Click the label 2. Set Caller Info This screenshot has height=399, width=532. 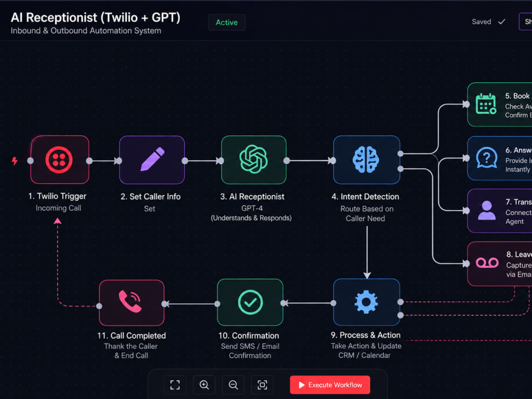(151, 196)
